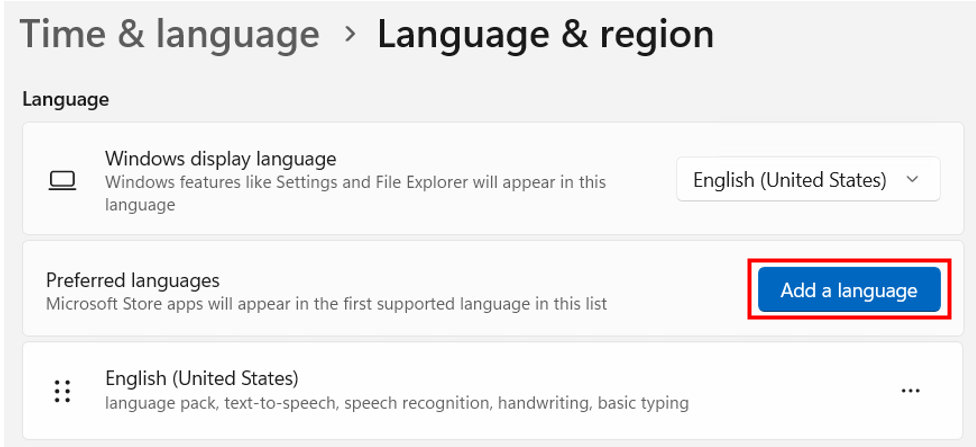
Task: Click the Microsoft Store apps description text
Action: (326, 303)
